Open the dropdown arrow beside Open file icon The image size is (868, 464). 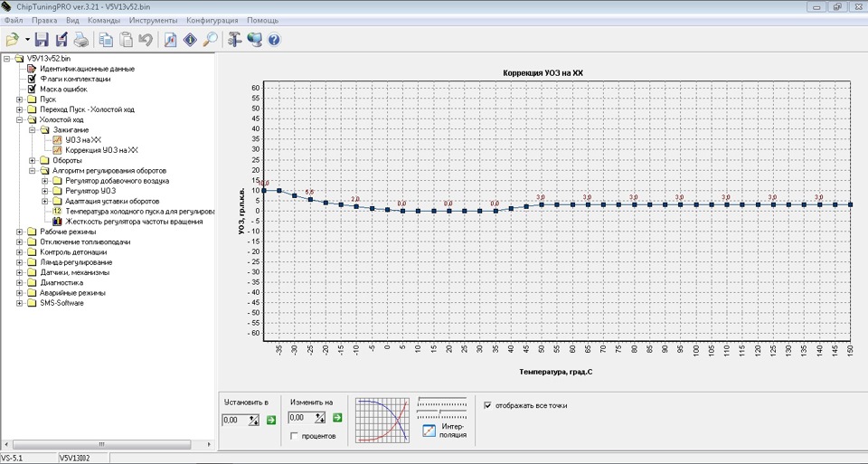pos(27,40)
